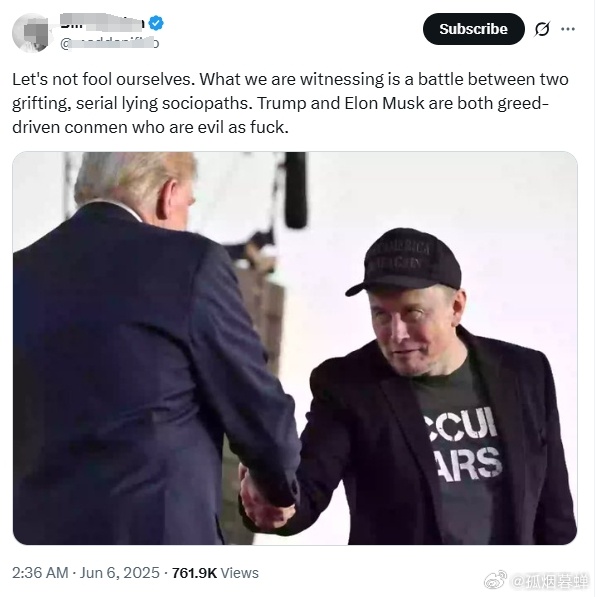The image size is (596, 597).
Task: Open the poster's blurred profile avatar
Action: click(30, 32)
